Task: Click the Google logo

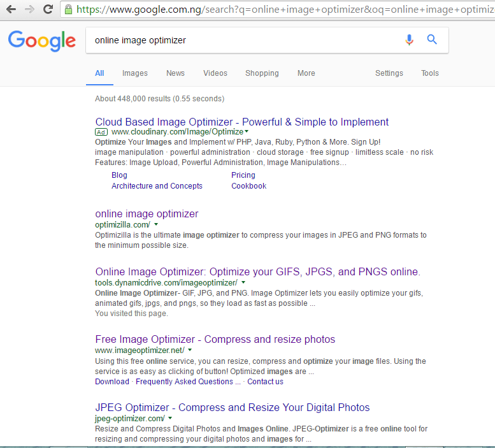Action: (42, 41)
